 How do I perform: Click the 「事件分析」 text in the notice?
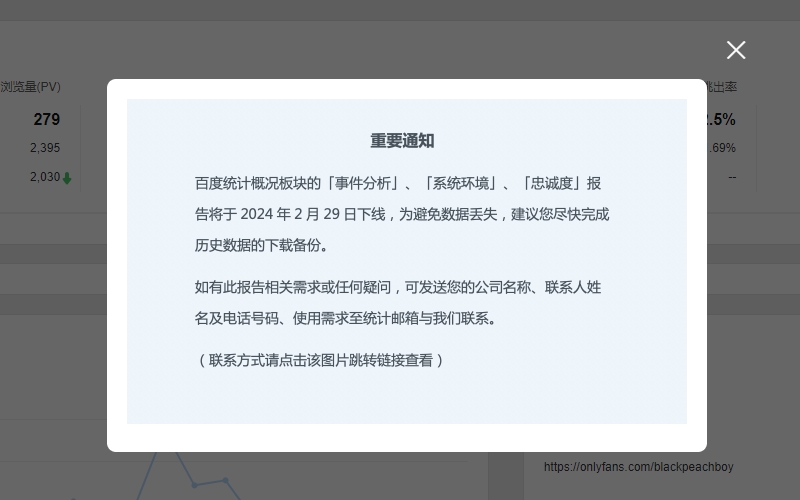[x=362, y=183]
